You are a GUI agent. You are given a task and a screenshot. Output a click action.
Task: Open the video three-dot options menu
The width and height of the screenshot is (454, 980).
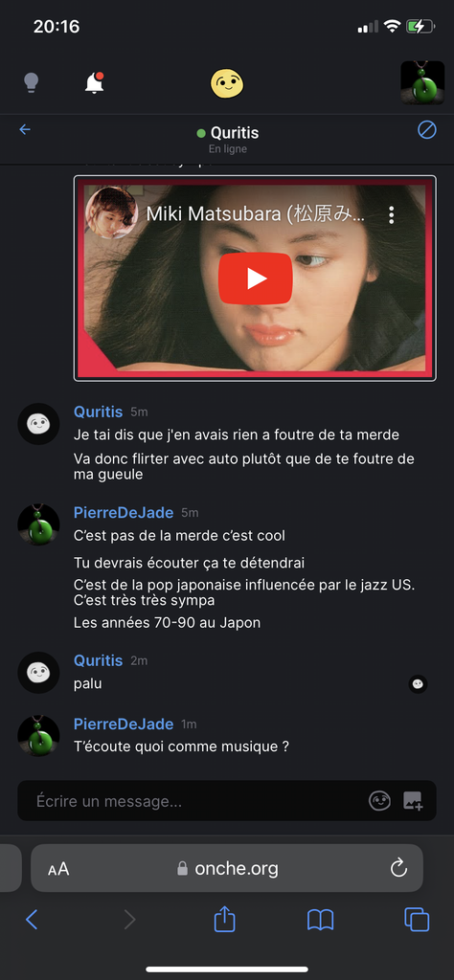392,215
